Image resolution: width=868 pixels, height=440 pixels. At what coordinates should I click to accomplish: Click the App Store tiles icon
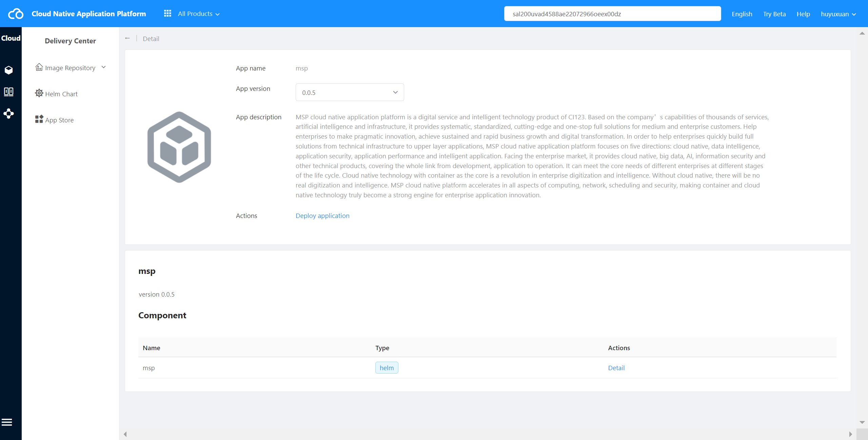click(x=39, y=119)
